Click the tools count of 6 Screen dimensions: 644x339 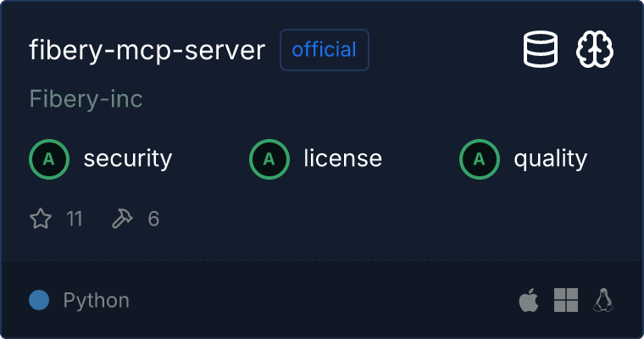[x=153, y=220]
